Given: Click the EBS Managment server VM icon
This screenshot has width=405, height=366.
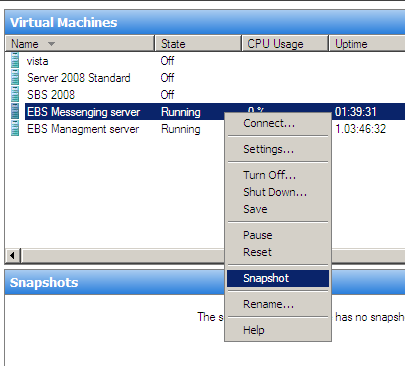Looking at the screenshot, I should 15,129.
